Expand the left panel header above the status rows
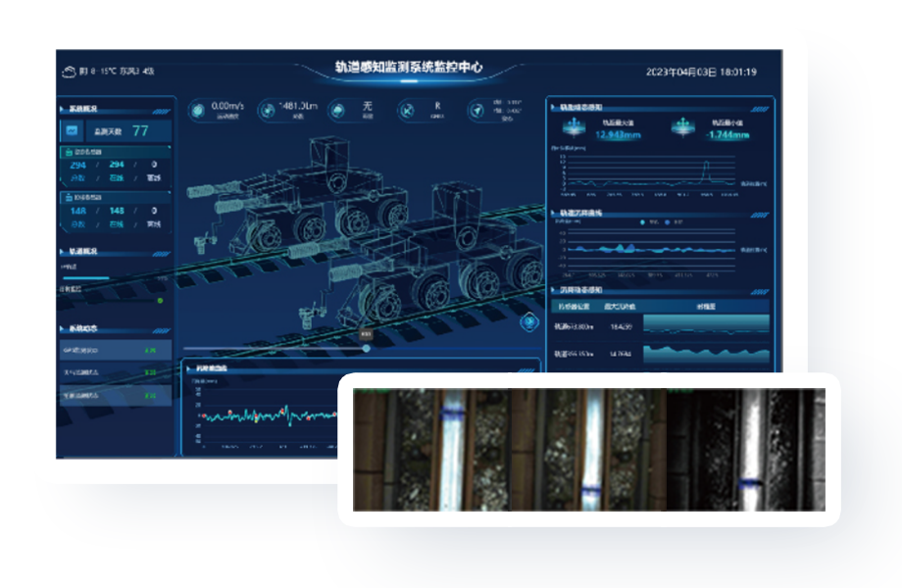The height and width of the screenshot is (588, 902). [x=115, y=328]
